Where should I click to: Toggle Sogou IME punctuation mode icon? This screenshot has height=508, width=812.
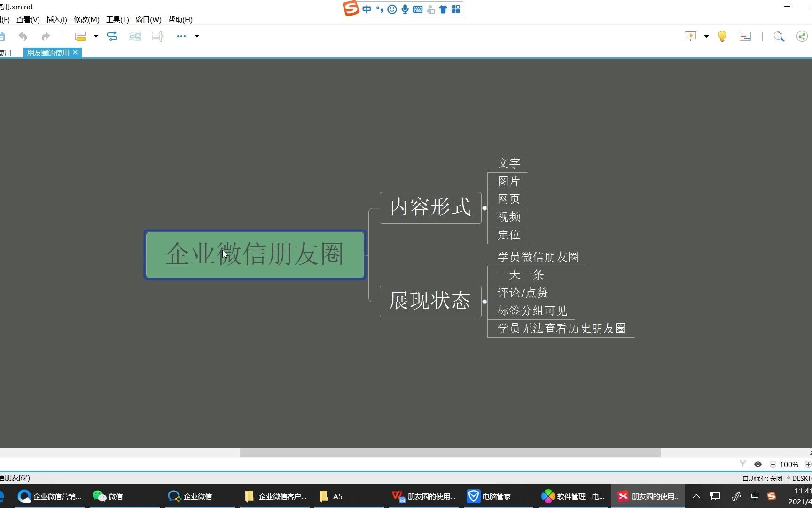pos(379,9)
